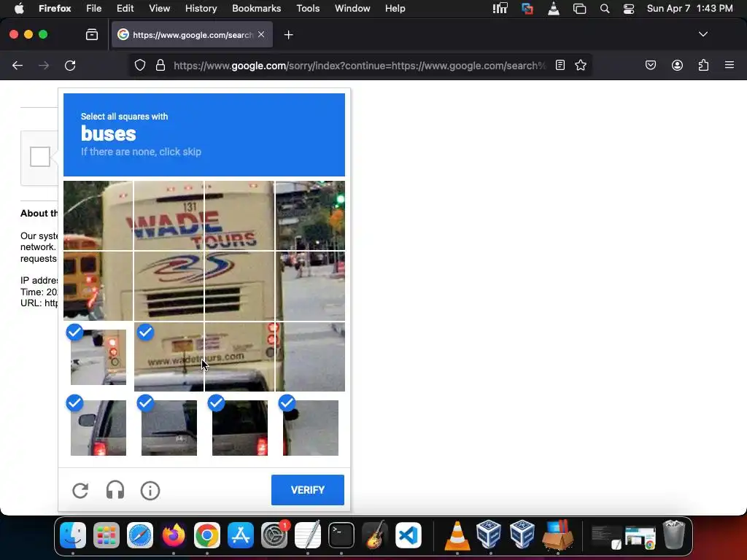
Task: Close the google.com search tab
Action: (261, 34)
